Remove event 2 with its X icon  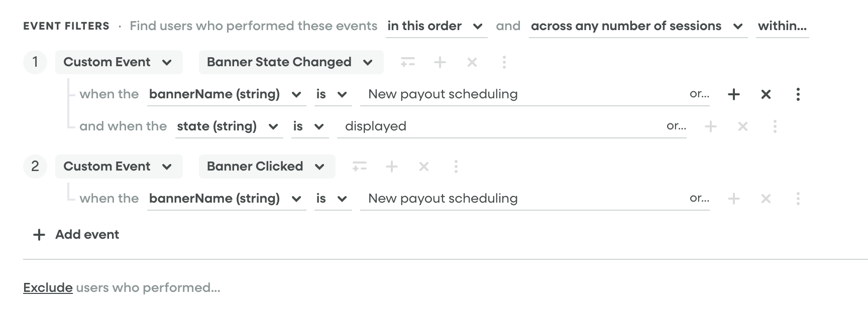click(x=424, y=167)
